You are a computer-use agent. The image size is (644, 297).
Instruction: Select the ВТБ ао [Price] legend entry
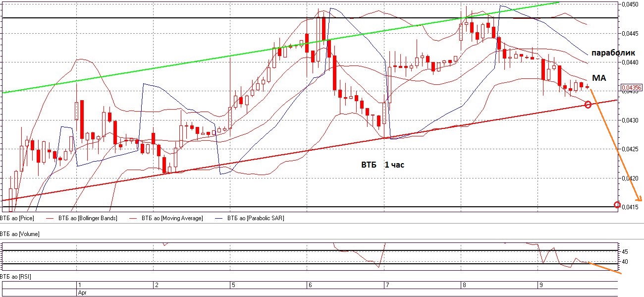pos(17,218)
